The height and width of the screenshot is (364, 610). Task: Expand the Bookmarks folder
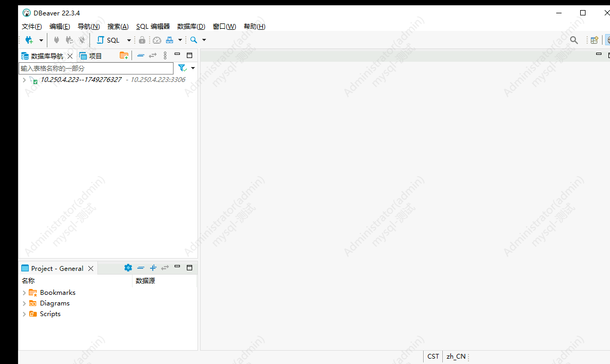[x=24, y=293]
